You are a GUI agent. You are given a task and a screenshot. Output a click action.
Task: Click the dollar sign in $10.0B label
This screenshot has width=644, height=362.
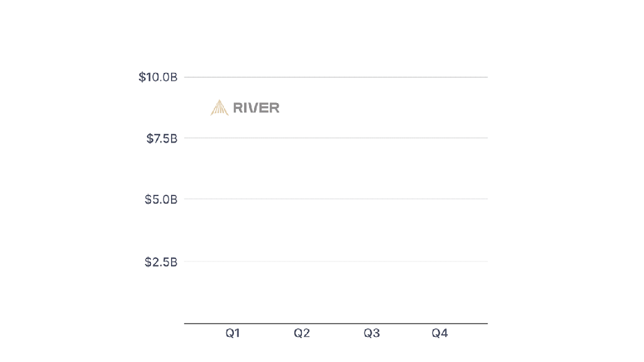[142, 77]
